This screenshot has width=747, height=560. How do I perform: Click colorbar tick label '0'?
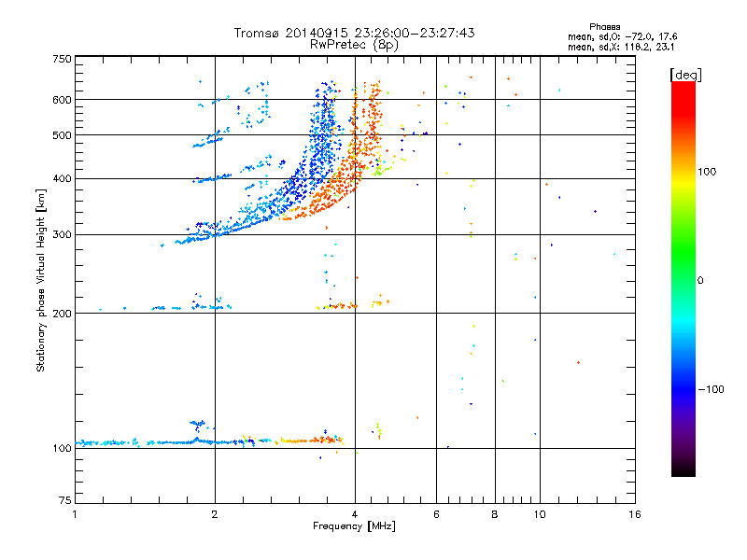tap(700, 281)
